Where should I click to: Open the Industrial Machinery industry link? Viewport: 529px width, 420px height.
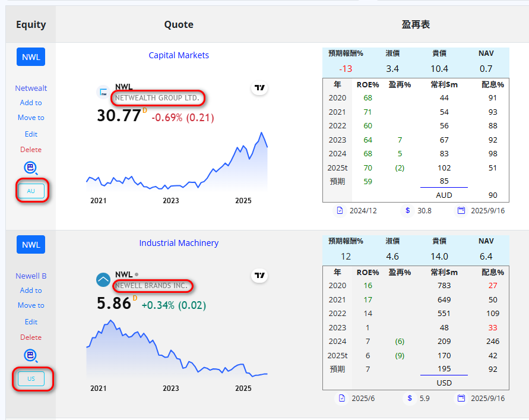click(x=179, y=243)
